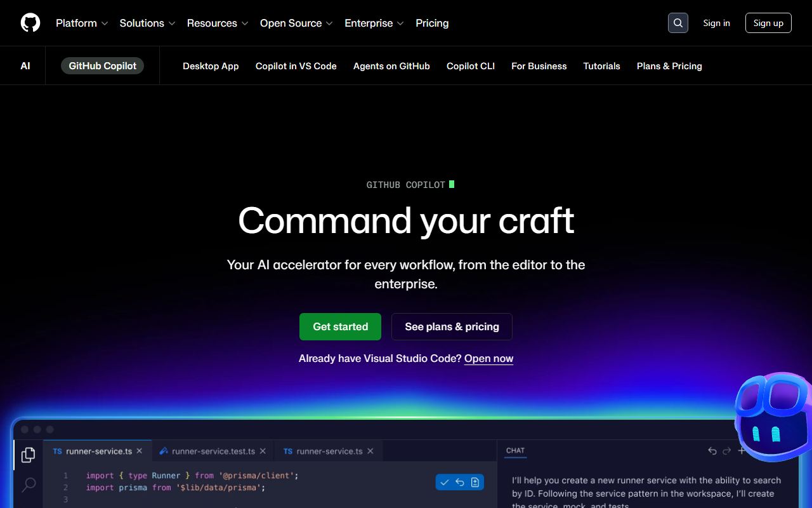Image resolution: width=812 pixels, height=508 pixels.
Task: Close the runner-service.test.ts tab with its X
Action: [263, 451]
